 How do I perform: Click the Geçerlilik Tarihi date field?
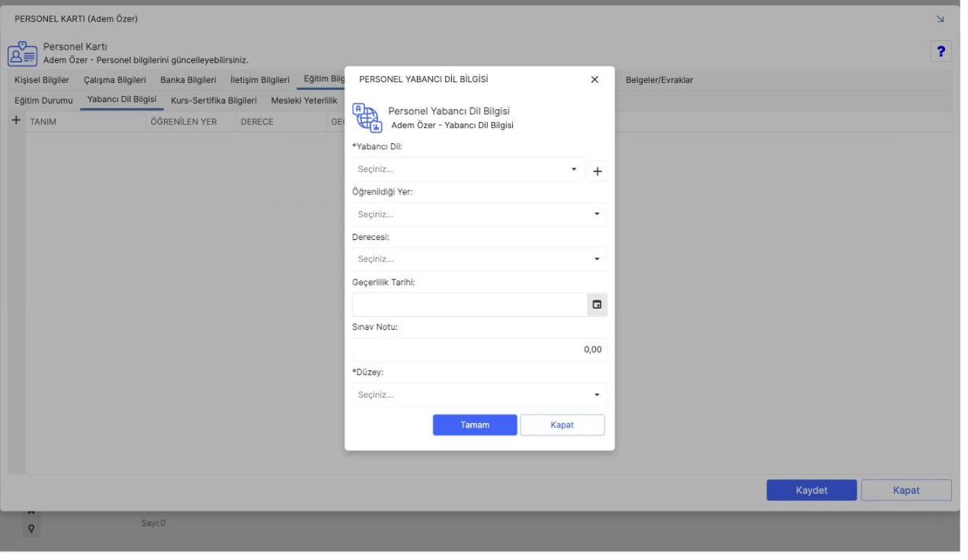coord(469,305)
